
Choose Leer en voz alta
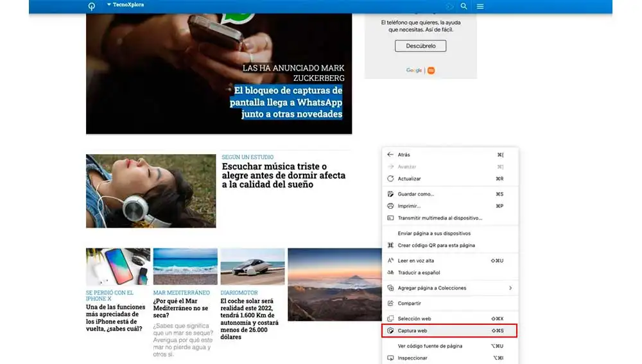pos(450,261)
